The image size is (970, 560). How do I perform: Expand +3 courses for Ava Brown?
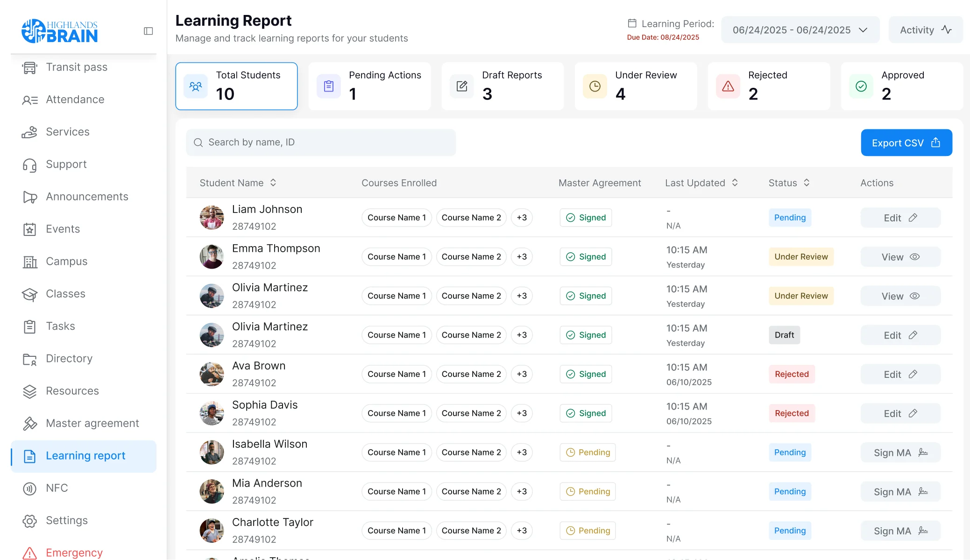pyautogui.click(x=522, y=374)
